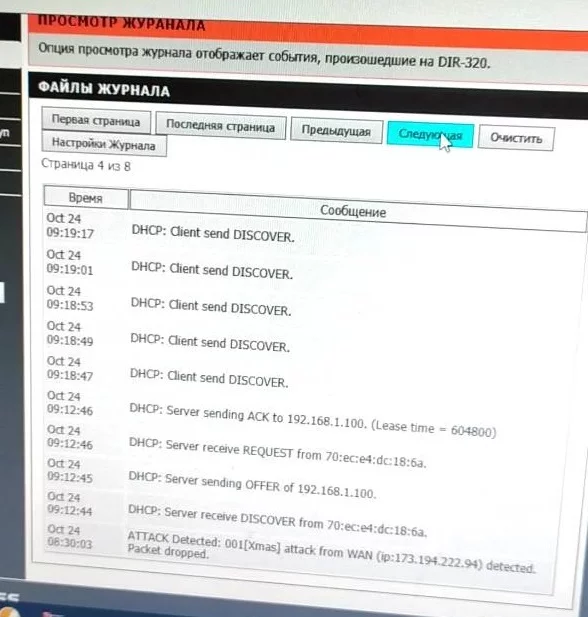Click the "Страница 4 из 8" page indicator
Screen dimensions: 588x617
[x=86, y=164]
